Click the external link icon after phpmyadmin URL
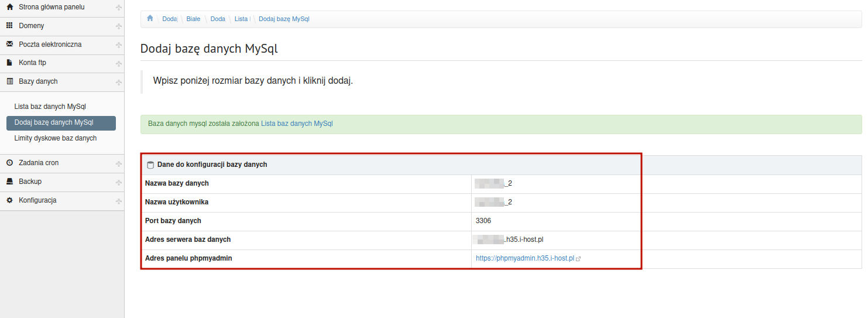 click(x=578, y=258)
